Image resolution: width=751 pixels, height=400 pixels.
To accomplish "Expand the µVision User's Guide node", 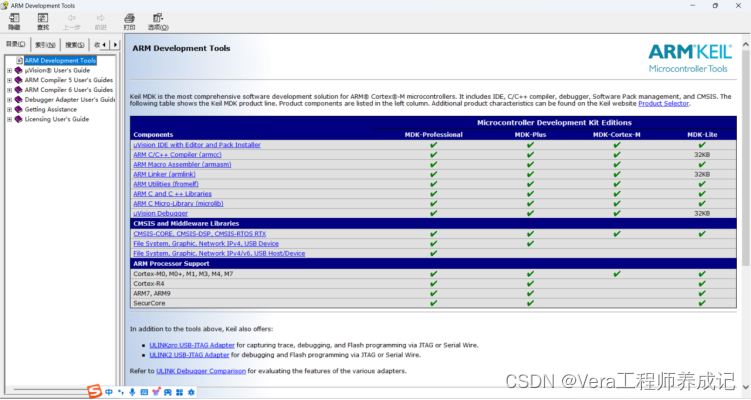I will [9, 70].
